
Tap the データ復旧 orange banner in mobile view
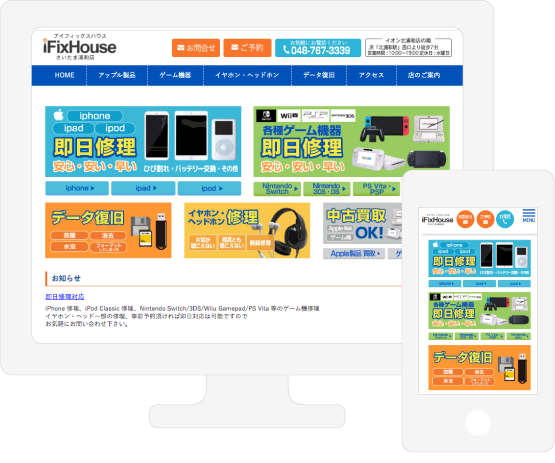480,367
